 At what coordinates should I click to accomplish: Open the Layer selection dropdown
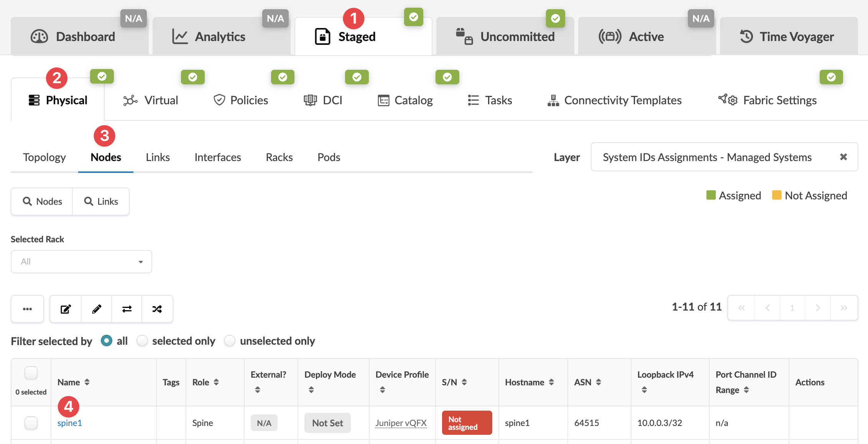click(x=707, y=157)
